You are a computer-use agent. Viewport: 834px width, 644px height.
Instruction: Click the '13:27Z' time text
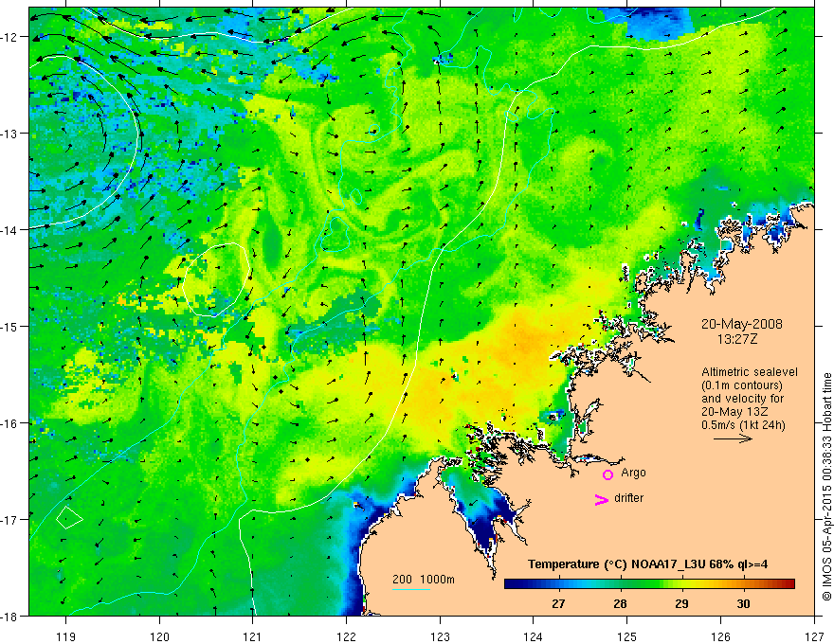737,339
